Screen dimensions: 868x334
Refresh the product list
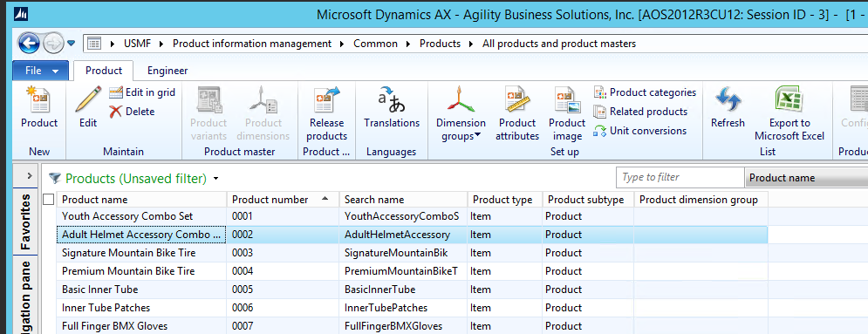(x=728, y=108)
